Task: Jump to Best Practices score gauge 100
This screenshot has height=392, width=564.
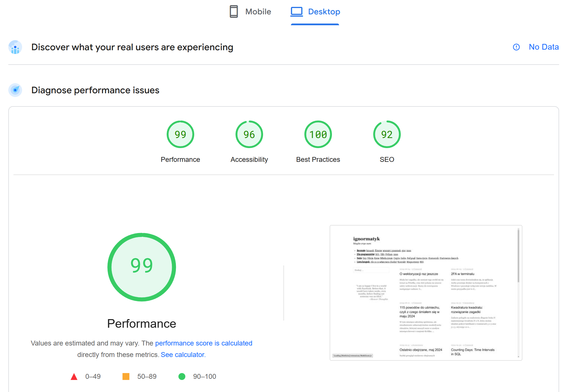Action: click(x=318, y=134)
